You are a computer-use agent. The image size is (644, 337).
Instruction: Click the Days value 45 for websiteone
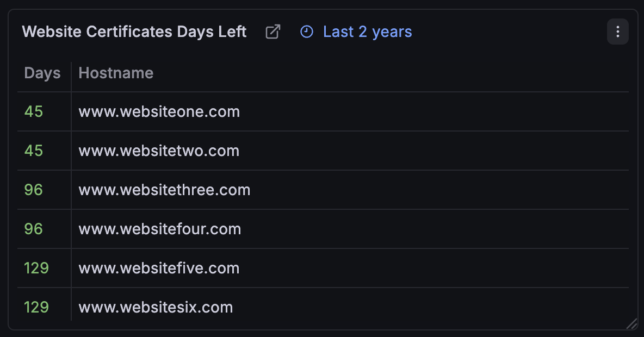[x=34, y=111]
